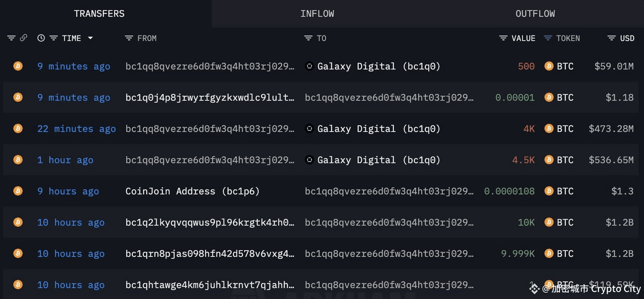The width and height of the screenshot is (644, 299).
Task: Open the TO column filter icon
Action: pos(308,38)
